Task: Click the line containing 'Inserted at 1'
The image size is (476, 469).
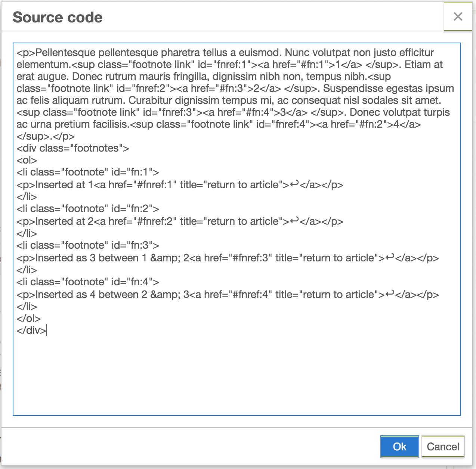Action: click(x=180, y=184)
